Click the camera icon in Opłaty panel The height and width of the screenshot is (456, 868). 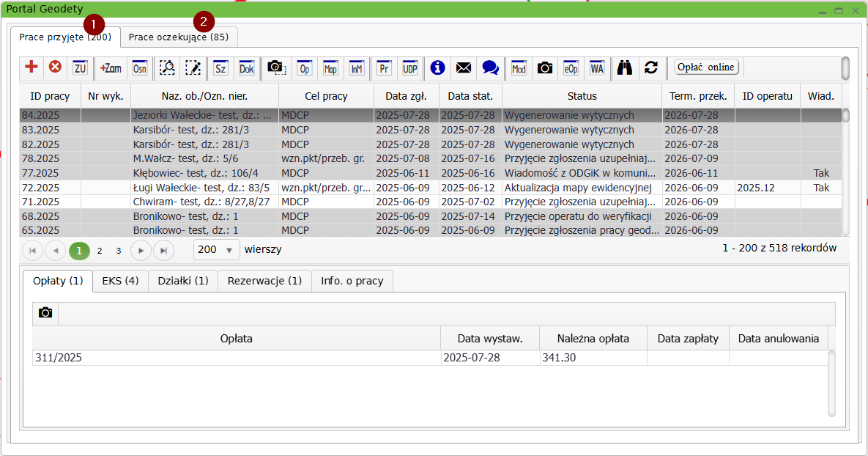click(45, 313)
